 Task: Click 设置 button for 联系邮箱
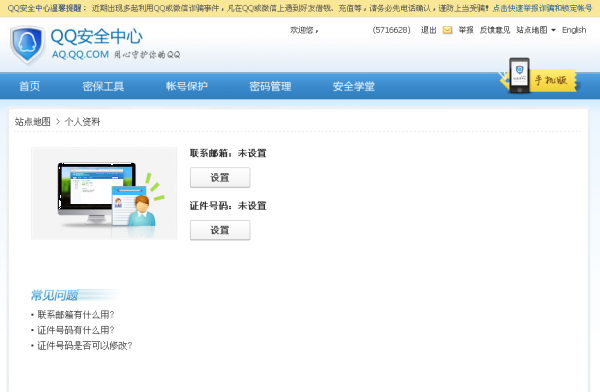pos(220,177)
